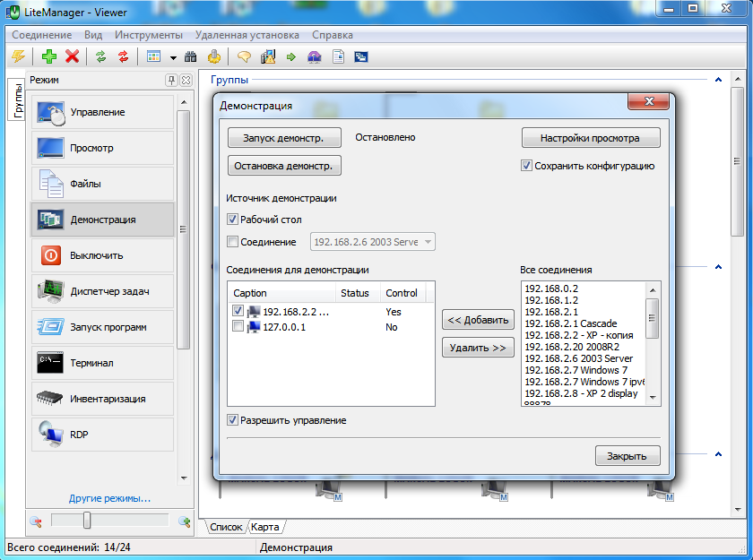Click the Status column header

(x=358, y=293)
